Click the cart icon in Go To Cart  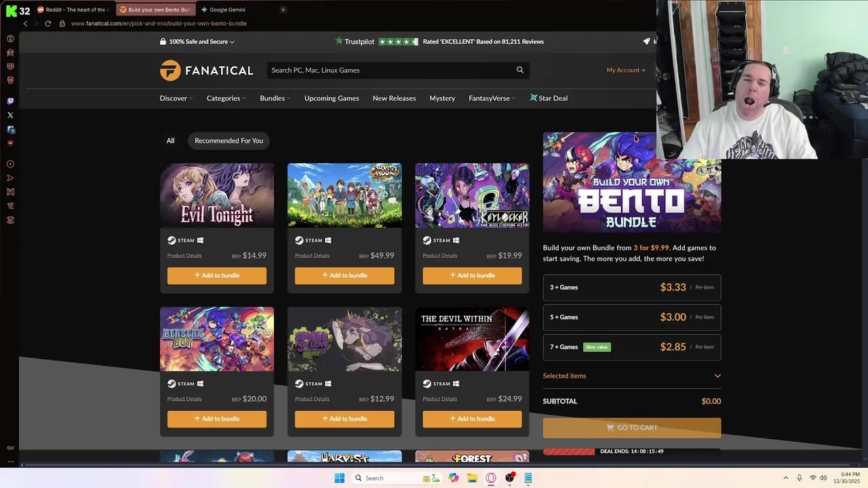(x=610, y=428)
